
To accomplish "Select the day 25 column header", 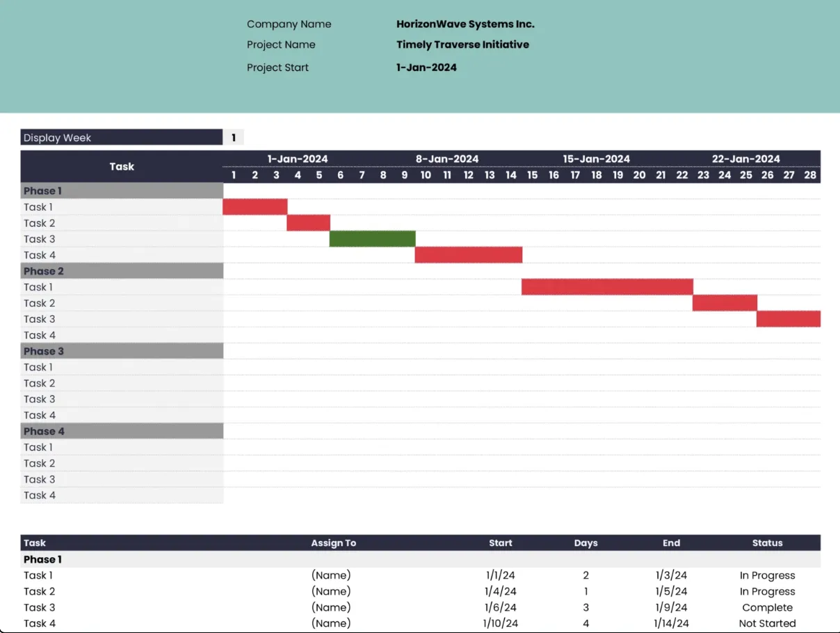I will pyautogui.click(x=746, y=175).
